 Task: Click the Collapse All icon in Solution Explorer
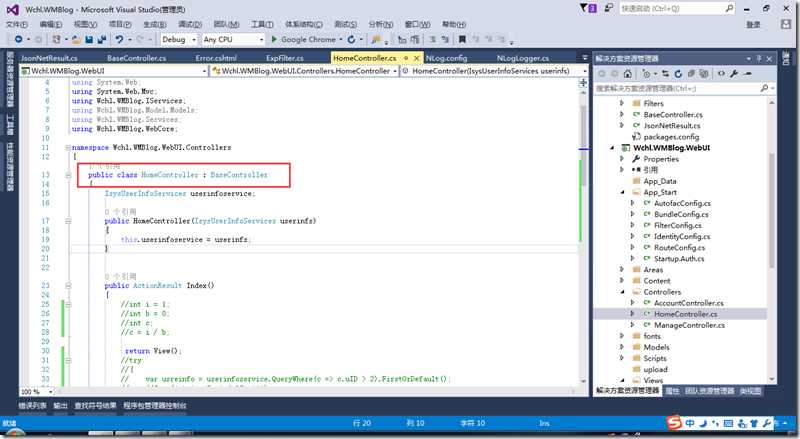click(x=691, y=74)
